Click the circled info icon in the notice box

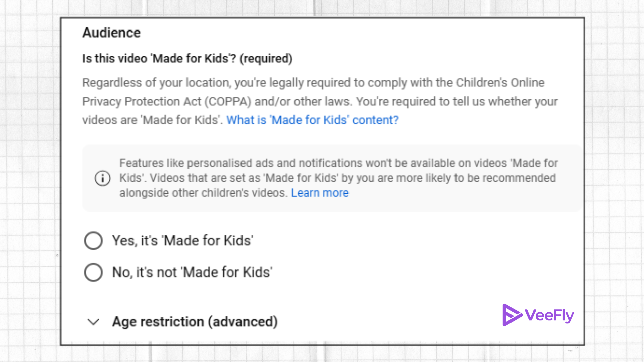click(x=102, y=178)
